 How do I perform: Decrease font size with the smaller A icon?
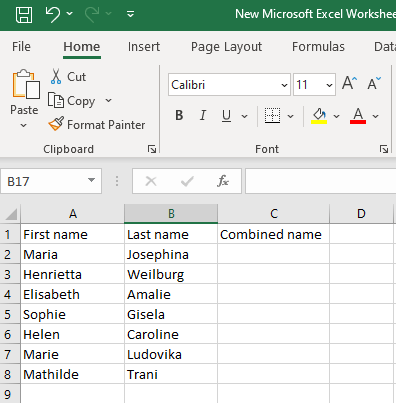[x=374, y=83]
